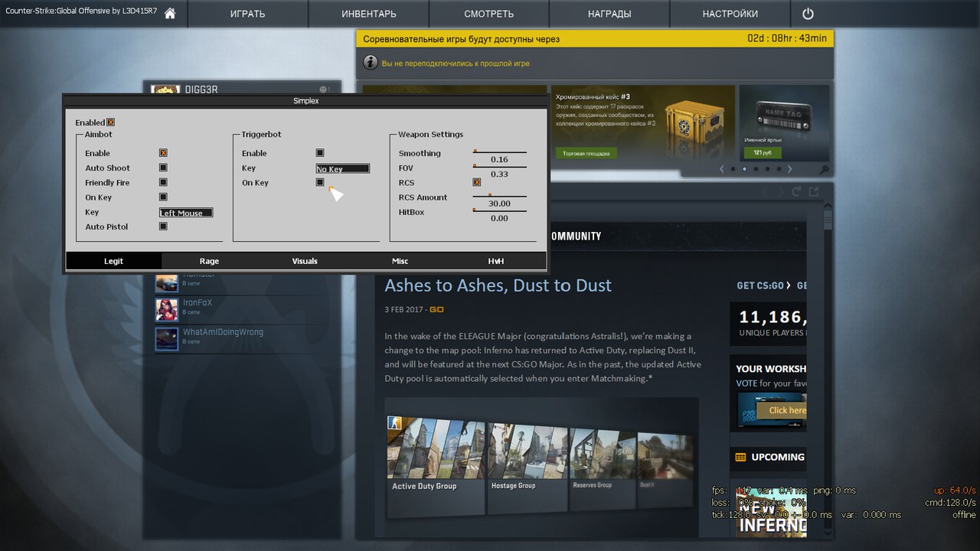Viewport: 980px width, 551px height.
Task: Go to previous store carousel item
Action: [721, 169]
